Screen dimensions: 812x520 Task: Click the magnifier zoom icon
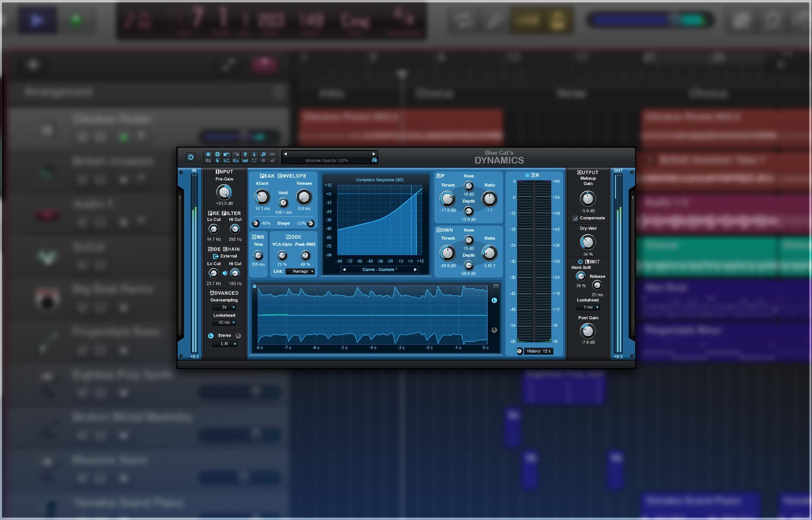click(x=263, y=154)
